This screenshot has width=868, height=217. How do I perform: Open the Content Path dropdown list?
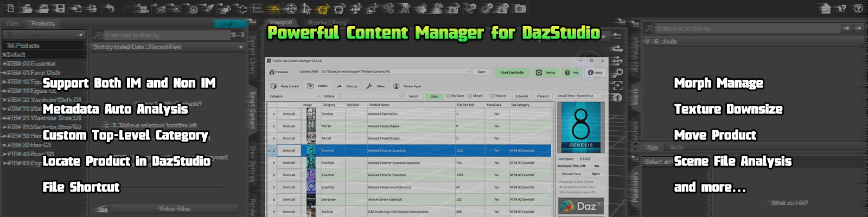(468, 72)
